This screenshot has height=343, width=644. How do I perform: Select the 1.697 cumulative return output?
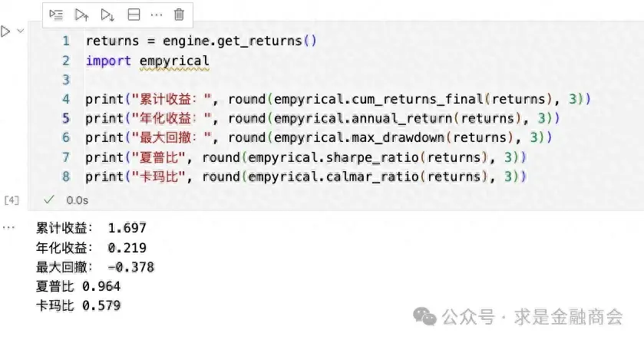[127, 228]
